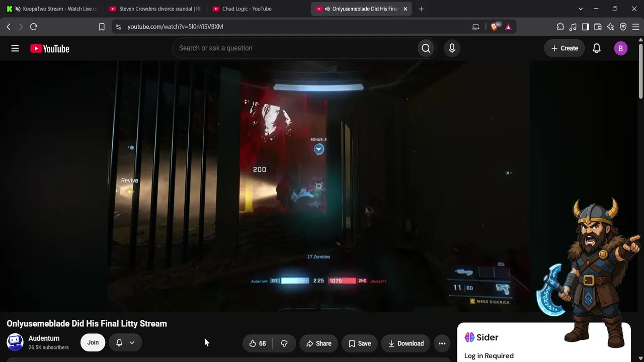The width and height of the screenshot is (644, 362).
Task: Open browser extensions puzzle icon
Action: coord(560,27)
